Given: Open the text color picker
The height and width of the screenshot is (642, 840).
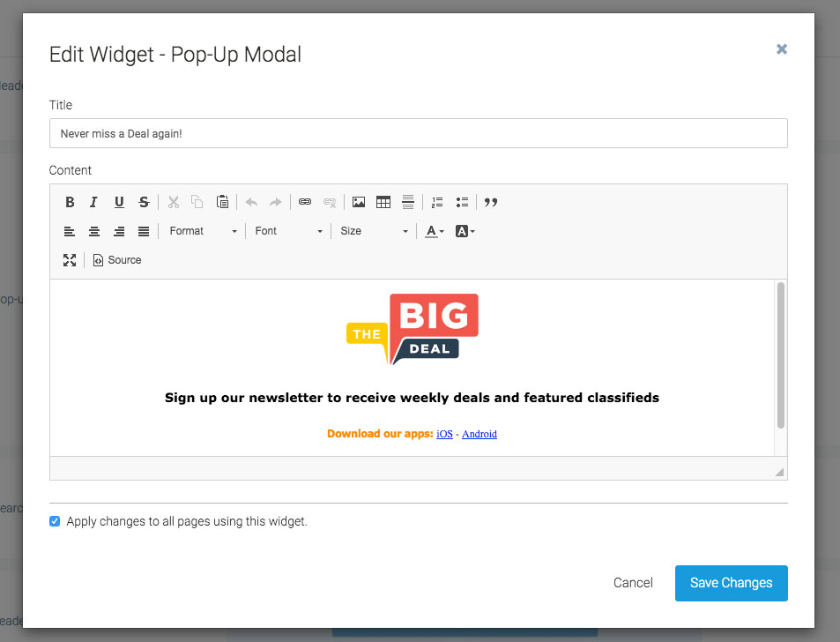Looking at the screenshot, I should [x=433, y=231].
